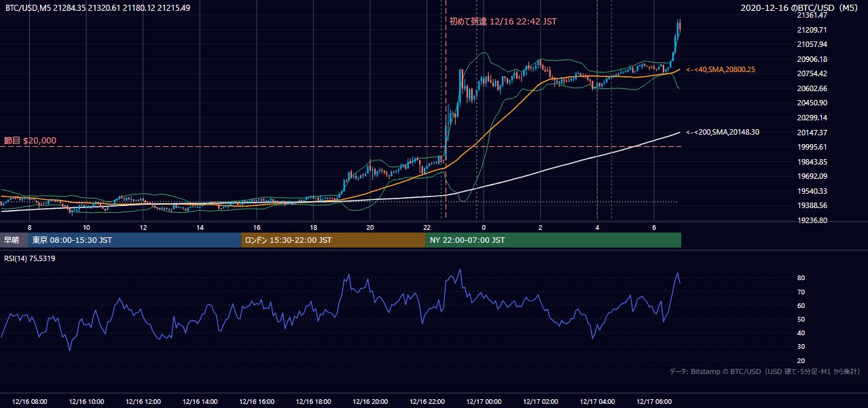The image size is (868, 408).
Task: Click time label 12/16 20:00
Action: [370, 402]
